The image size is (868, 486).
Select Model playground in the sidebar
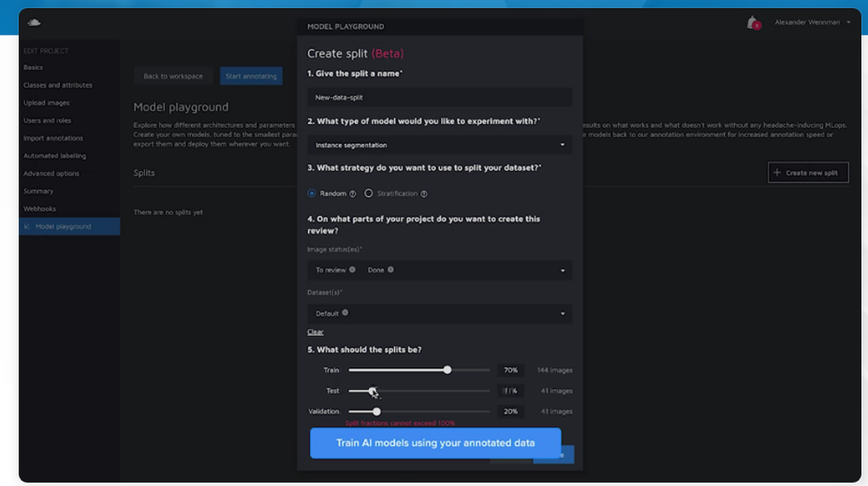pos(69,227)
